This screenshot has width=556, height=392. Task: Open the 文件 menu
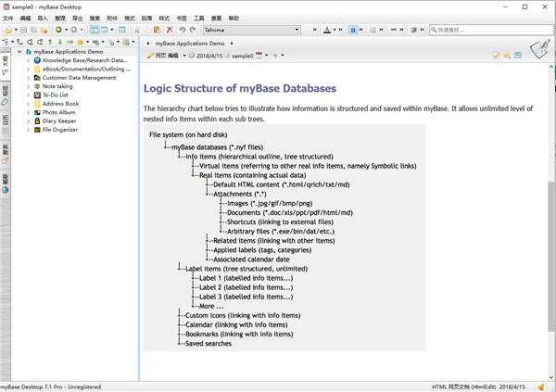click(x=8, y=18)
